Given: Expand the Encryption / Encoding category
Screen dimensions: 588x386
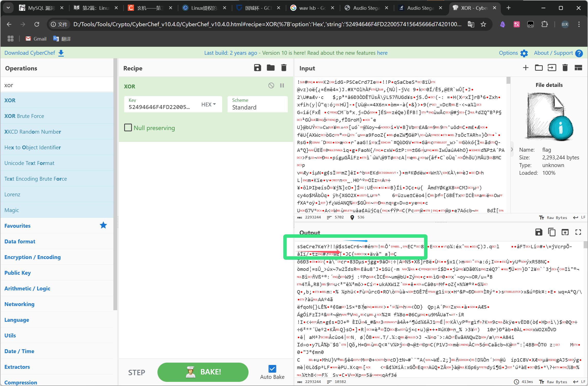Looking at the screenshot, I should pos(57,257).
